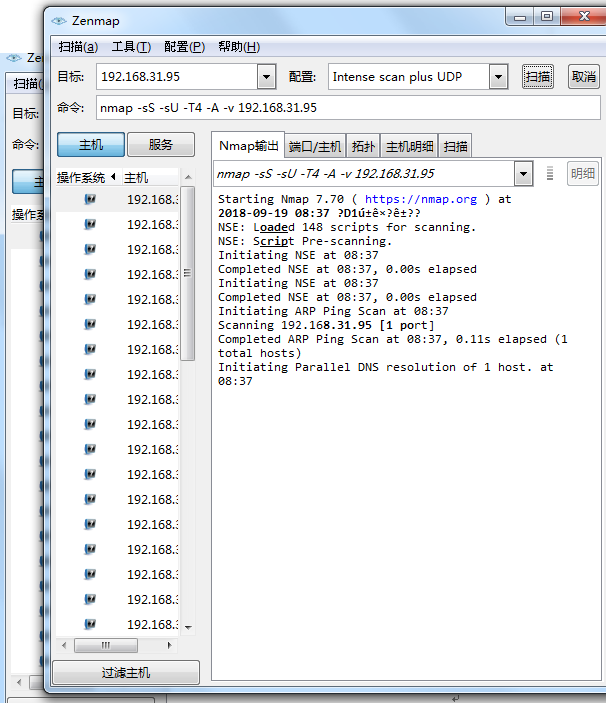Open the 配置(P) menu
606x703 pixels.
click(185, 47)
